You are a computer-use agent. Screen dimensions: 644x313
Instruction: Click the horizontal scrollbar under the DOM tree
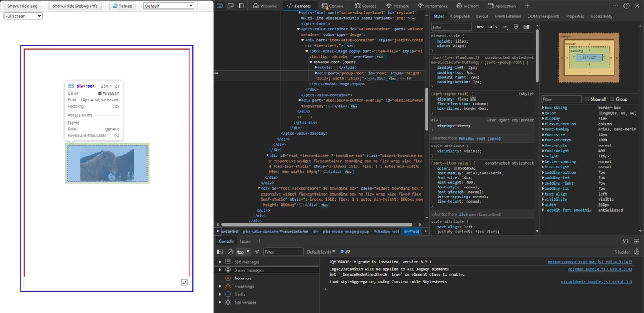pos(316,225)
